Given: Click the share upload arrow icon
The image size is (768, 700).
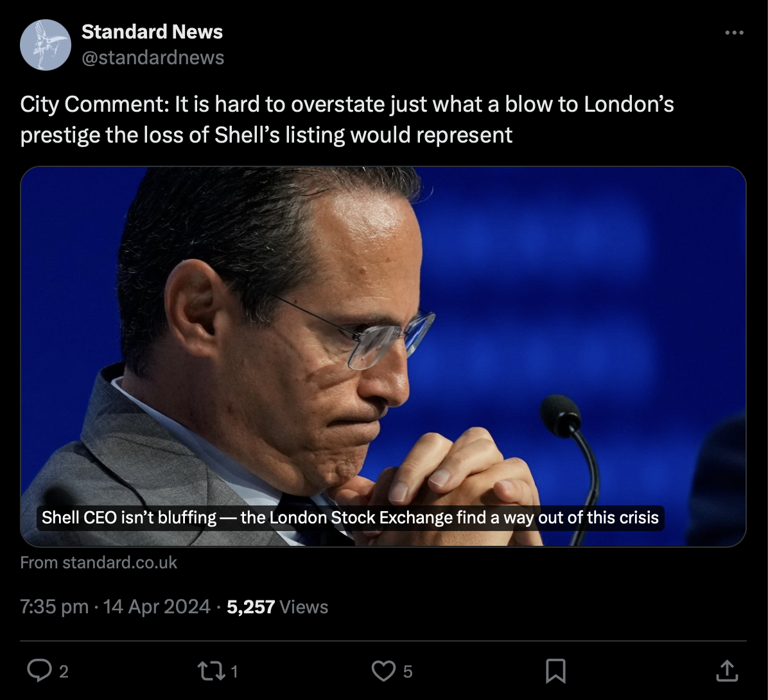Looking at the screenshot, I should point(726,671).
